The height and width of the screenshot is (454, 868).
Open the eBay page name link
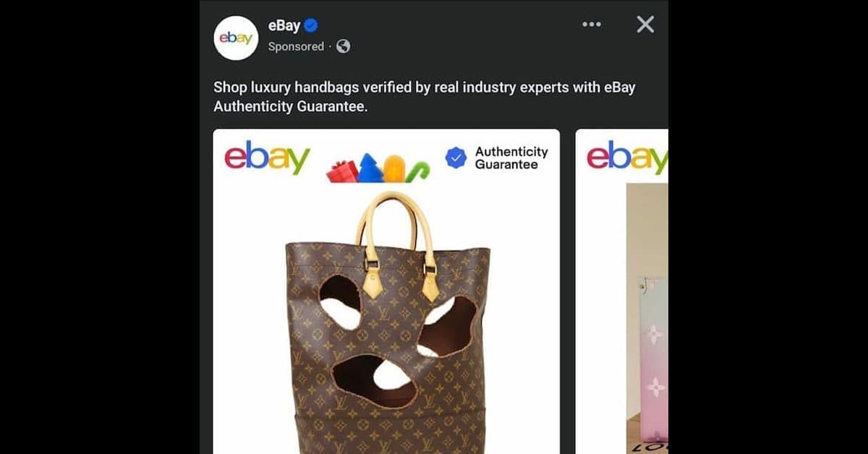click(x=284, y=26)
